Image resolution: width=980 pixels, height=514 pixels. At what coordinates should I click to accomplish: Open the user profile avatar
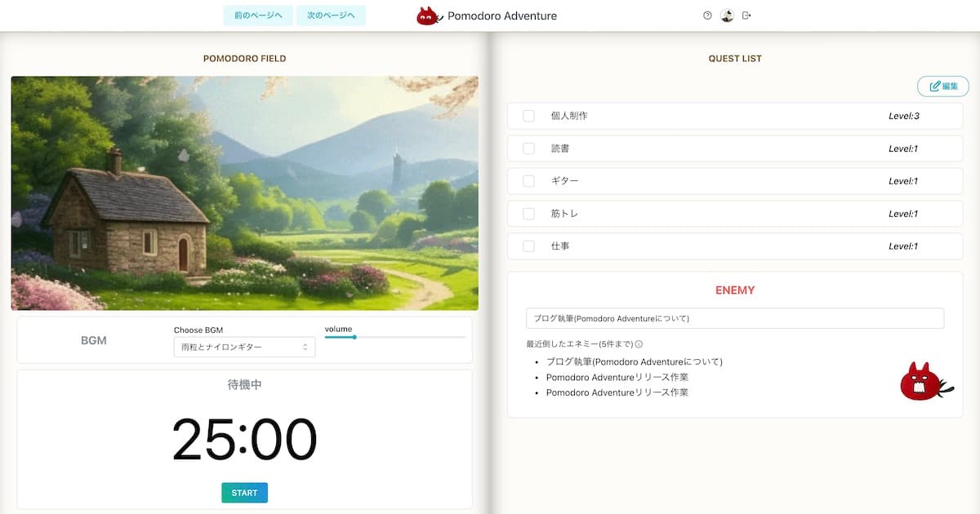(727, 16)
